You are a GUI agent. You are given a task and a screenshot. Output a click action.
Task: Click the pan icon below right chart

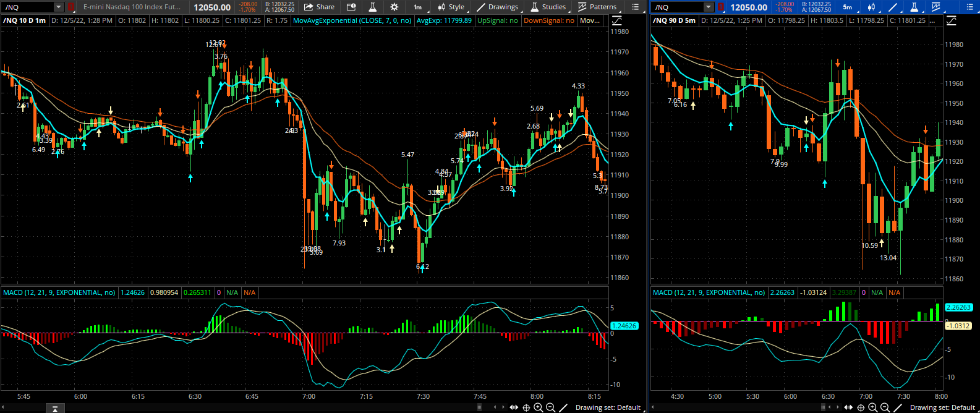848,407
